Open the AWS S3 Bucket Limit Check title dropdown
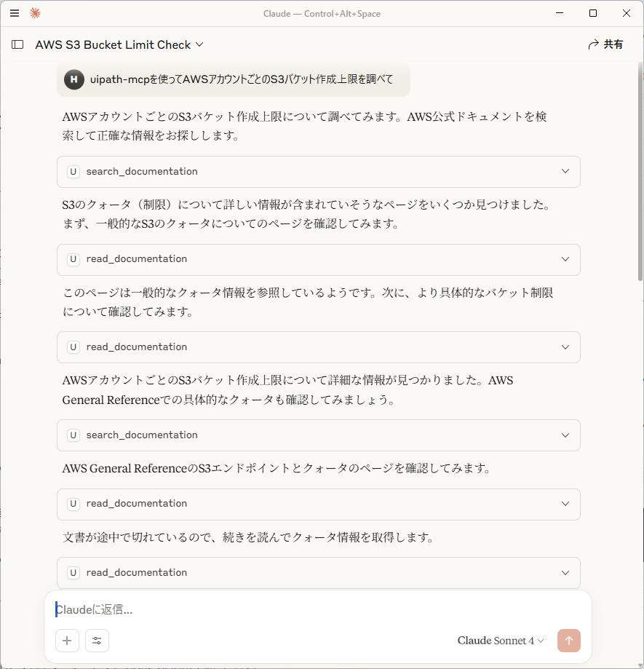The height and width of the screenshot is (669, 644). [119, 45]
